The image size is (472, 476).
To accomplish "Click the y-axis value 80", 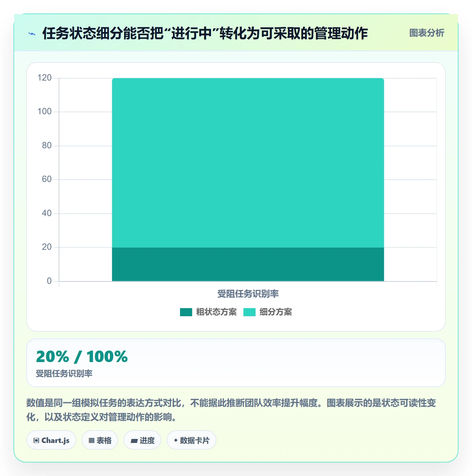I will click(x=47, y=146).
